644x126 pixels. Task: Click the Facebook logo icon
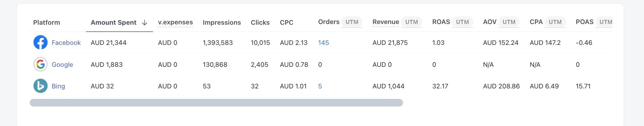[x=41, y=42]
